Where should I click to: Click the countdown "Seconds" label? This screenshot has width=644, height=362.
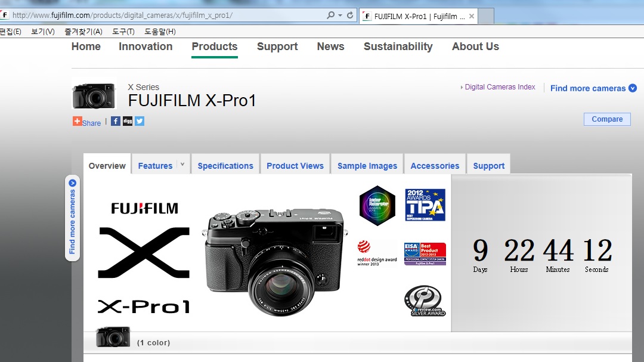pyautogui.click(x=597, y=270)
